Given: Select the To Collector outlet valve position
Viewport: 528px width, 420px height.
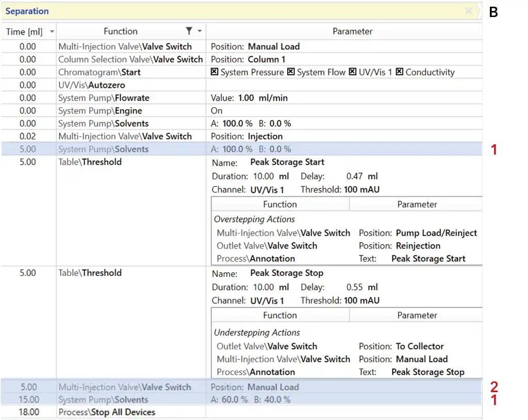Looking at the screenshot, I should pyautogui.click(x=419, y=346).
